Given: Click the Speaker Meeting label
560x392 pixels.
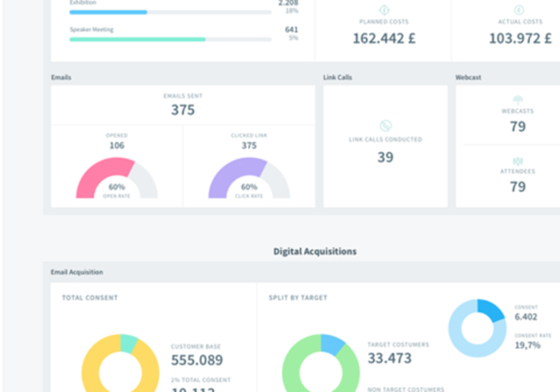Looking at the screenshot, I should click(91, 30).
